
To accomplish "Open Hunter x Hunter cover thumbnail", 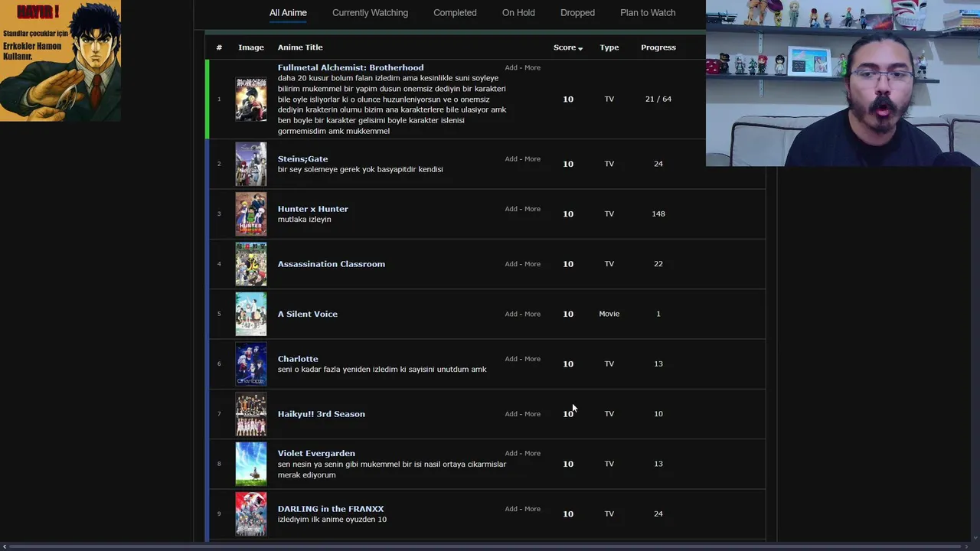I will 251,214.
